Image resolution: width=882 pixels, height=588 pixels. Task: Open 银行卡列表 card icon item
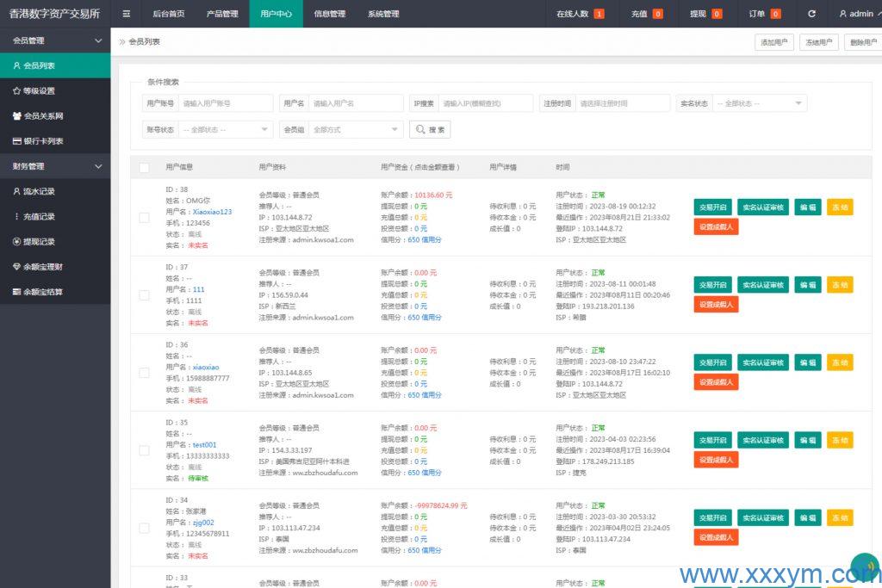pos(17,141)
